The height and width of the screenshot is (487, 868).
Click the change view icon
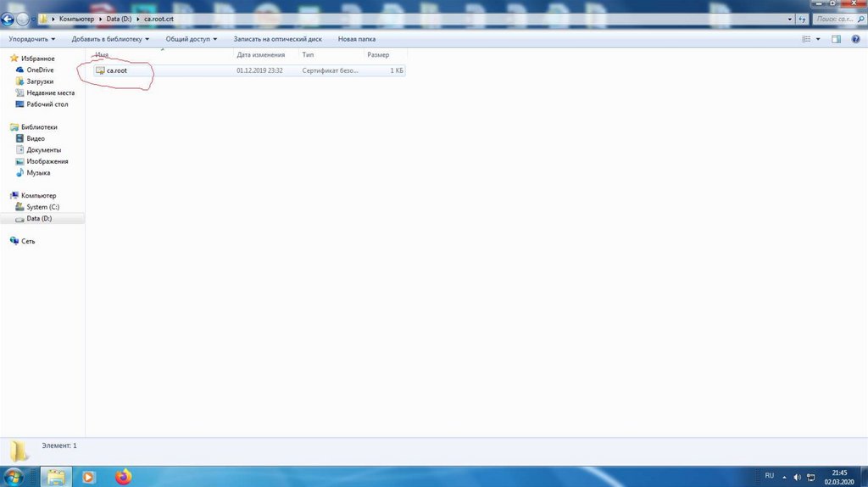pyautogui.click(x=806, y=39)
